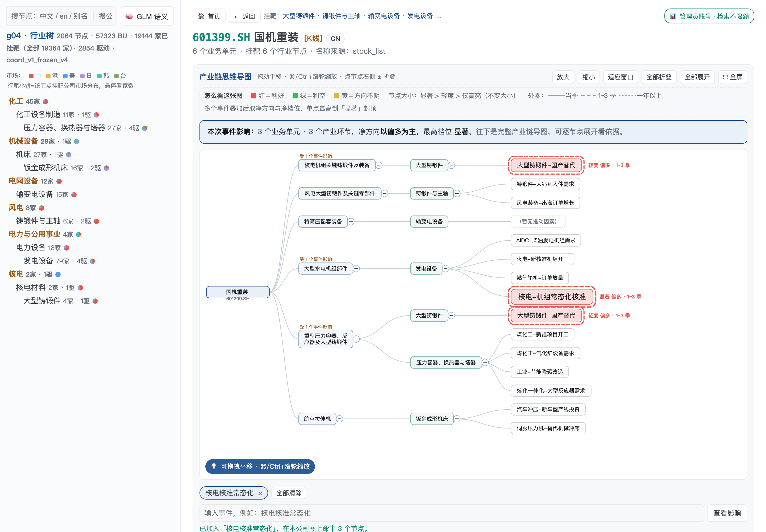The height and width of the screenshot is (532, 766).
Task: Click 放大 zoom-in button
Action: click(563, 77)
